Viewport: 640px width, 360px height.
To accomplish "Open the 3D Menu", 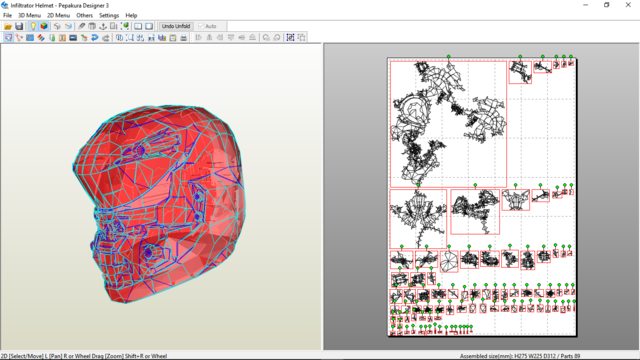I will click(29, 16).
